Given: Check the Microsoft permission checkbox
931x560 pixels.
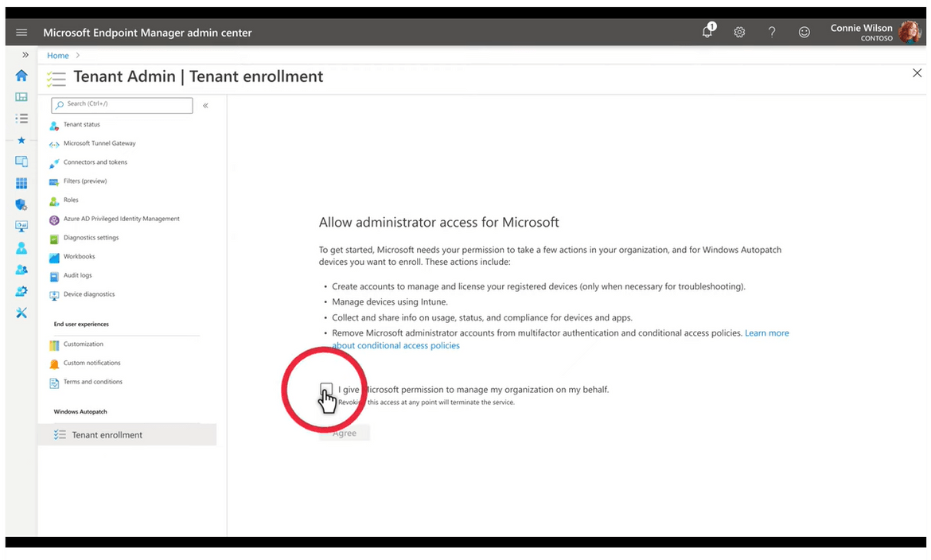Looking at the screenshot, I should pos(326,390).
